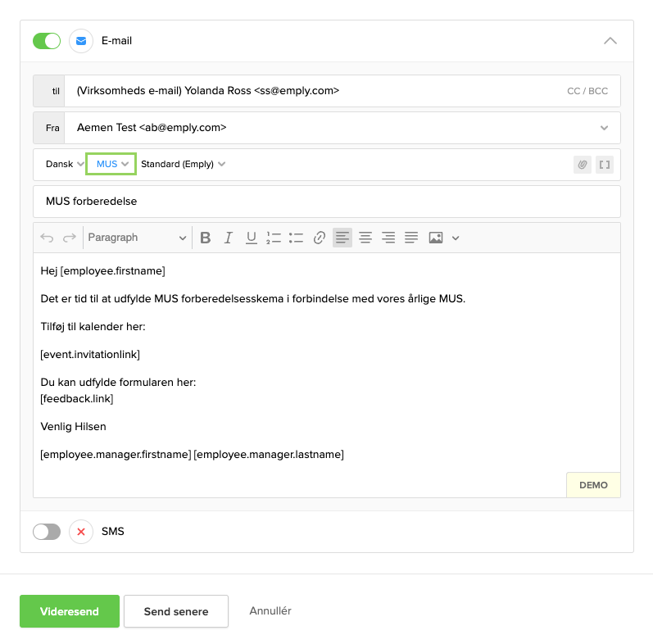The height and width of the screenshot is (644, 653).
Task: Click the Send senere button
Action: [176, 611]
